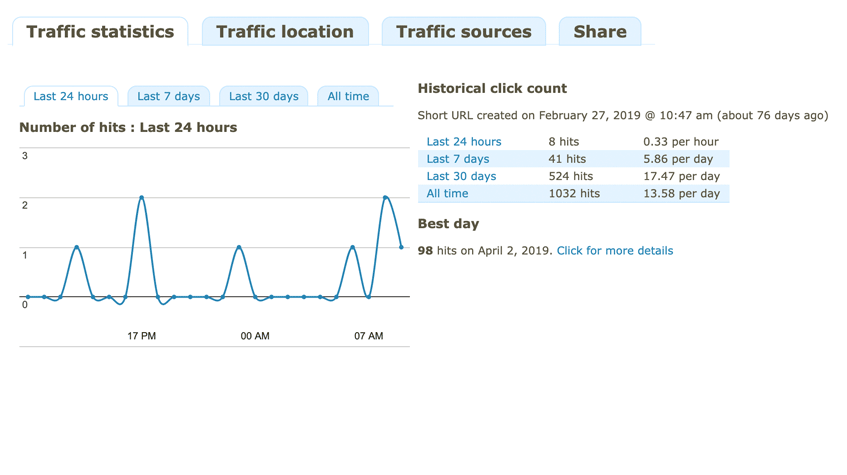The width and height of the screenshot is (847, 475).
Task: Click the chart peak point at 17 PM
Action: pos(142,197)
